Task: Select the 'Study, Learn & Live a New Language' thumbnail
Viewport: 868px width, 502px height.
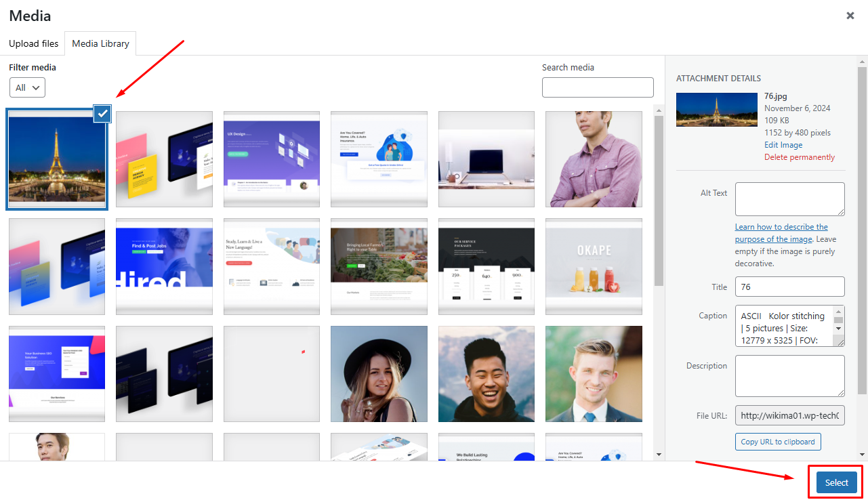Action: pyautogui.click(x=272, y=266)
